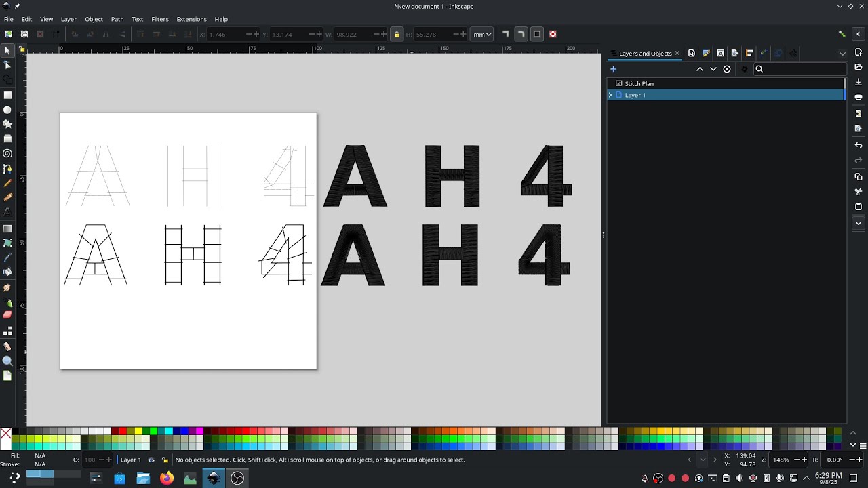Screen dimensions: 868x488
Task: Toggle current layer lock in status bar
Action: pos(165,460)
